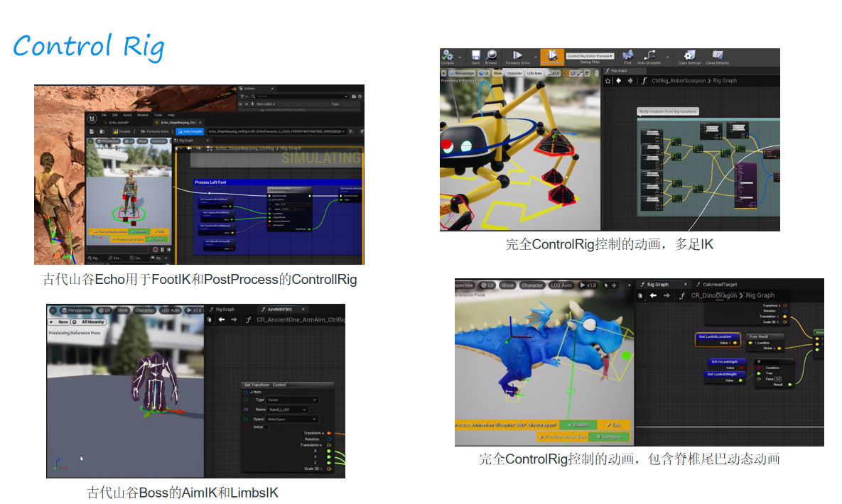The width and height of the screenshot is (842, 504).
Task: Click Browse magnifier icon in scorpion editor
Action: [x=491, y=57]
